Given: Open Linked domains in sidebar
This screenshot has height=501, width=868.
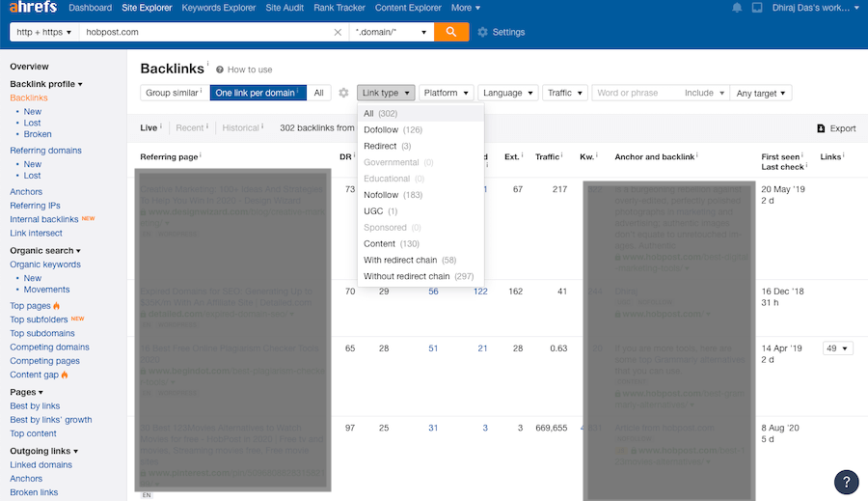Looking at the screenshot, I should click(41, 465).
